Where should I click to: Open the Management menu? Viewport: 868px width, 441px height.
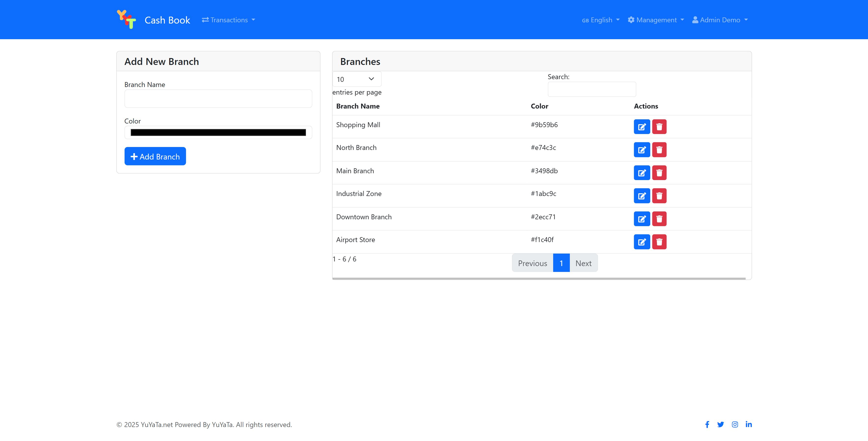(656, 20)
